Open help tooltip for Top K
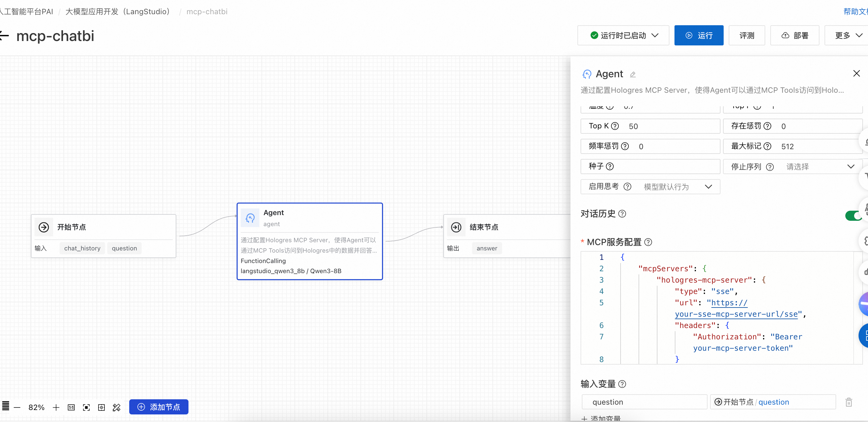Screen dimensions: 868x422 pos(615,126)
